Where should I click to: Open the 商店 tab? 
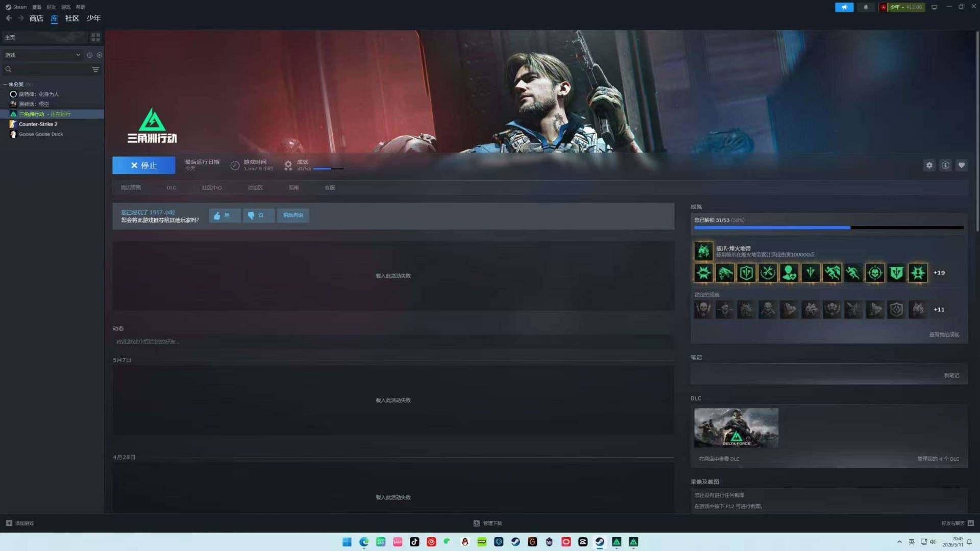36,18
